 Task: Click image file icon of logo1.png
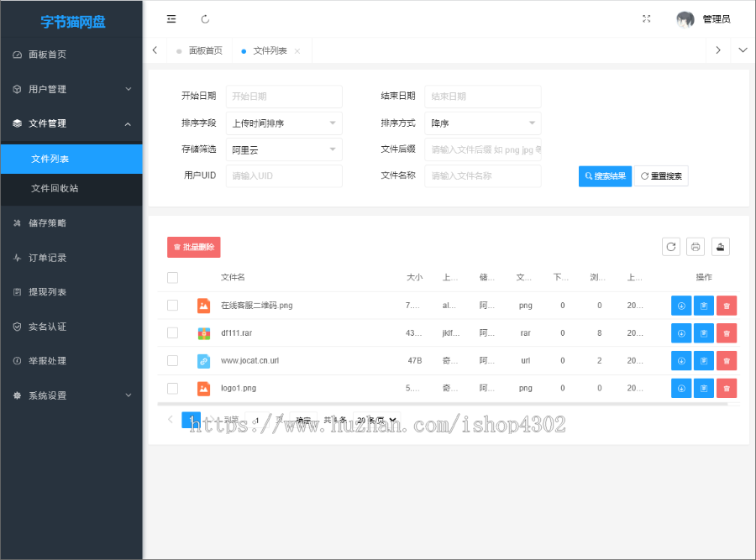click(x=203, y=389)
